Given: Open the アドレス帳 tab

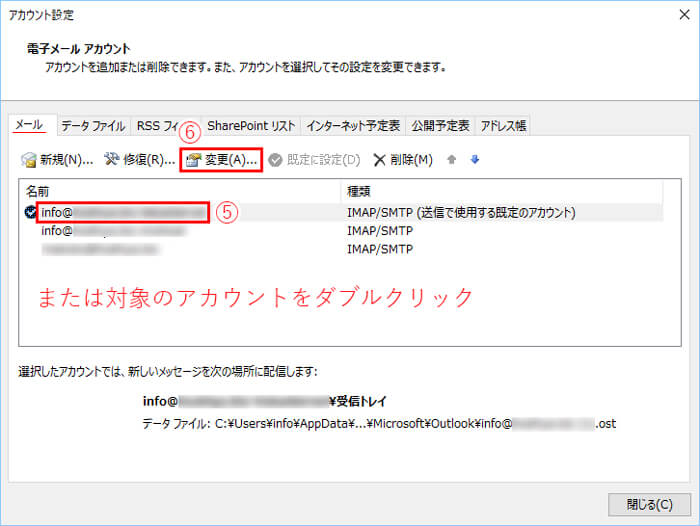Looking at the screenshot, I should click(503, 126).
